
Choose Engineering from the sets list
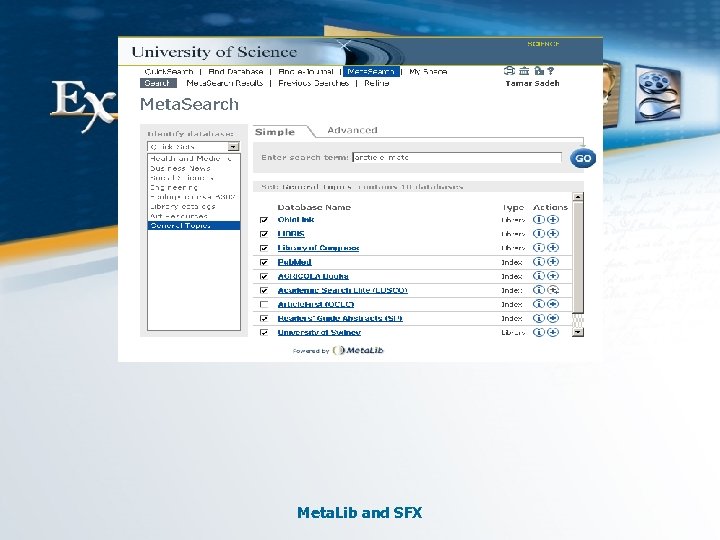[x=174, y=187]
